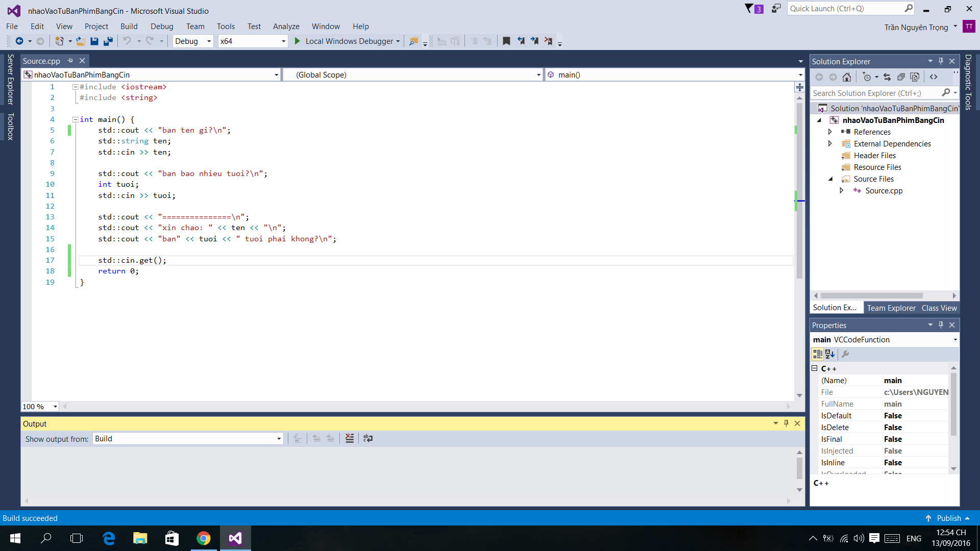Viewport: 980px width, 551px height.
Task: Switch to the Team Explorer tab
Action: (x=891, y=308)
